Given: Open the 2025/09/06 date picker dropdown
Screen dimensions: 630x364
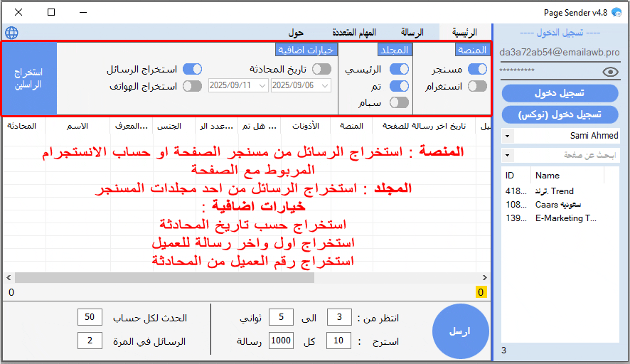Looking at the screenshot, I should (325, 85).
